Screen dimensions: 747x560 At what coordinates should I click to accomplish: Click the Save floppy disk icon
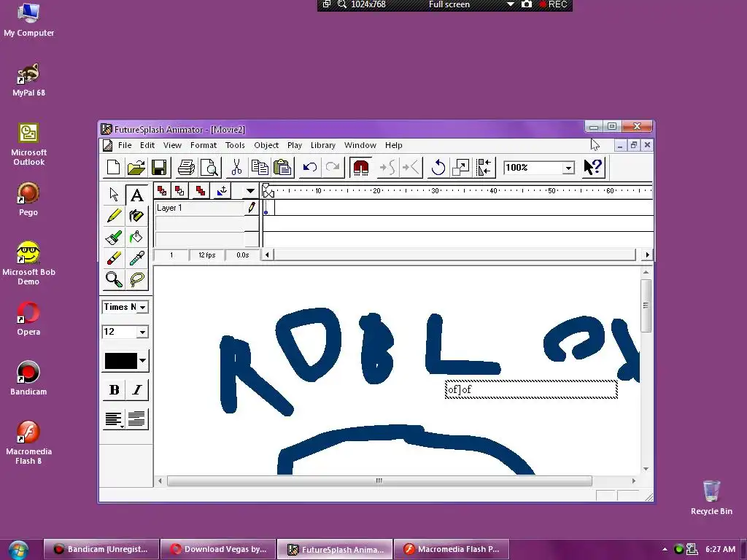(x=159, y=168)
